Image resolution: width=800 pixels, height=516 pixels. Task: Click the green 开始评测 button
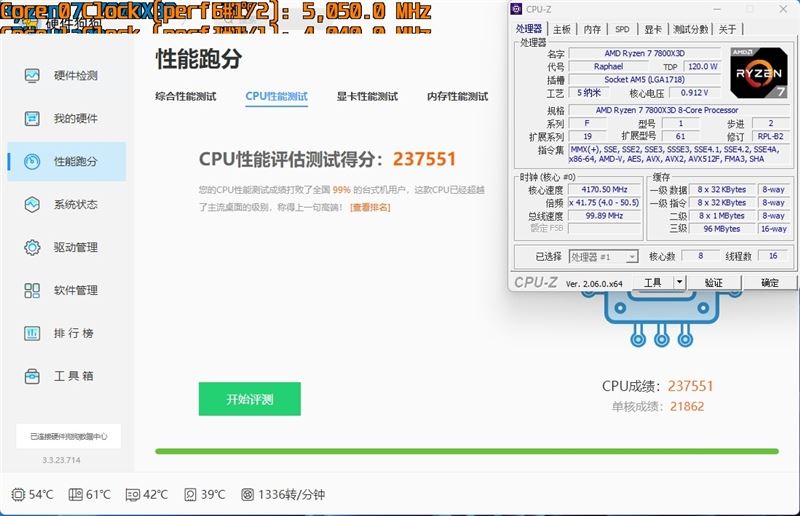(x=249, y=399)
